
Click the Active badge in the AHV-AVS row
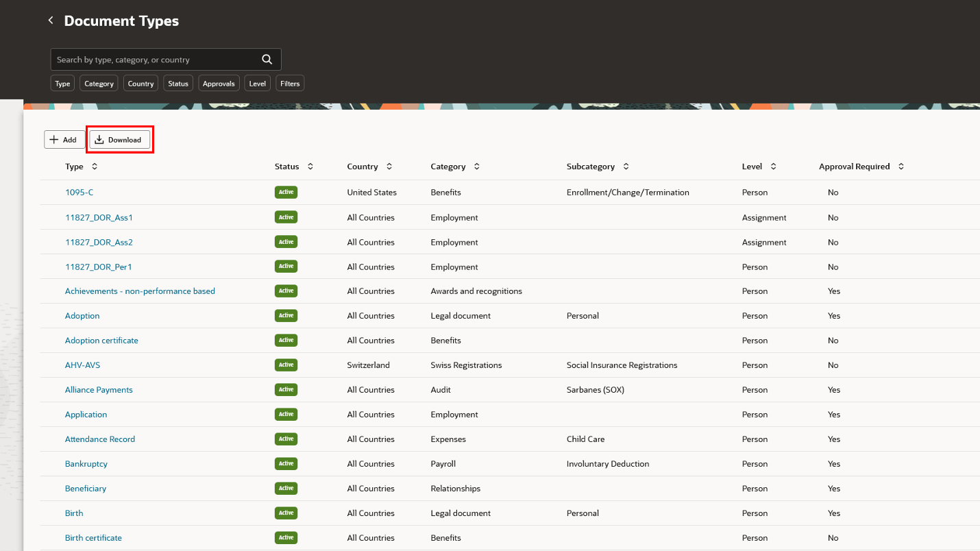pos(286,365)
